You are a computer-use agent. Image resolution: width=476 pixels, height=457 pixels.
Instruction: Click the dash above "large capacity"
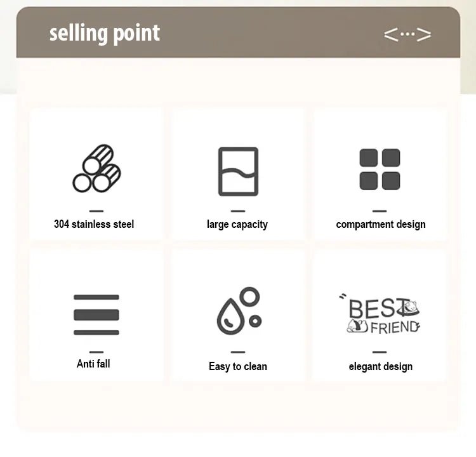tap(238, 211)
